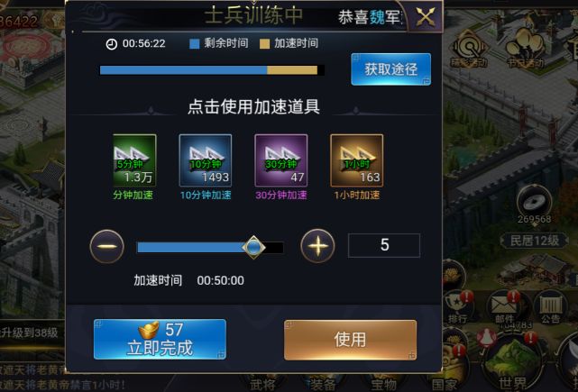This screenshot has height=392, width=578.
Task: Increase item quantity with plus button
Action: click(x=317, y=246)
